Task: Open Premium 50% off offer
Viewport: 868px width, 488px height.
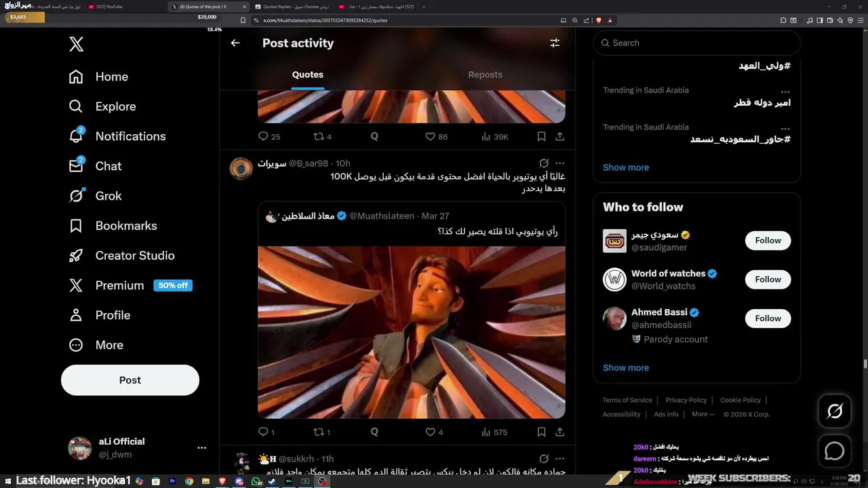Action: (130, 285)
